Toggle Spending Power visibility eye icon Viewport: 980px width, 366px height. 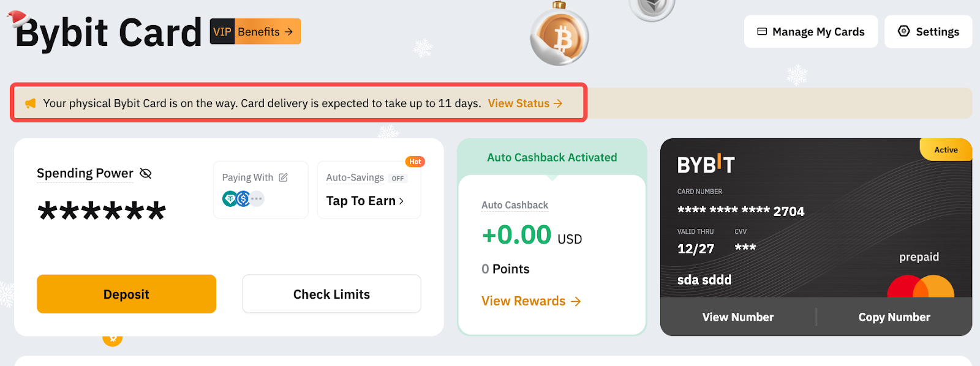click(x=146, y=173)
